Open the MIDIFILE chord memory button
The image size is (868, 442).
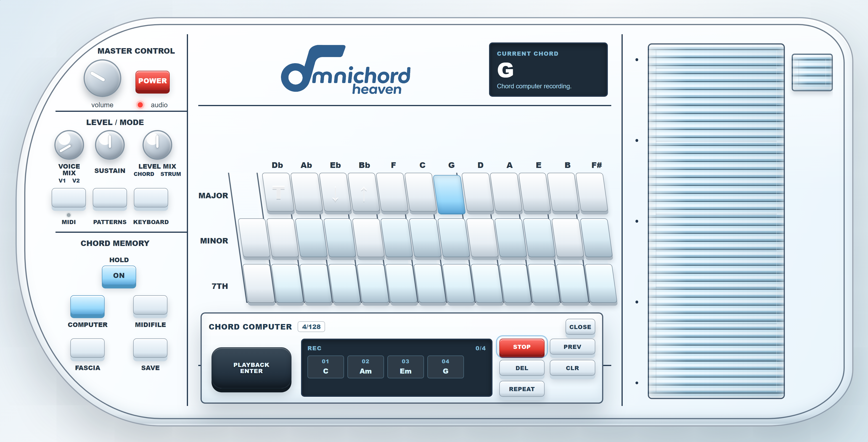click(x=150, y=306)
